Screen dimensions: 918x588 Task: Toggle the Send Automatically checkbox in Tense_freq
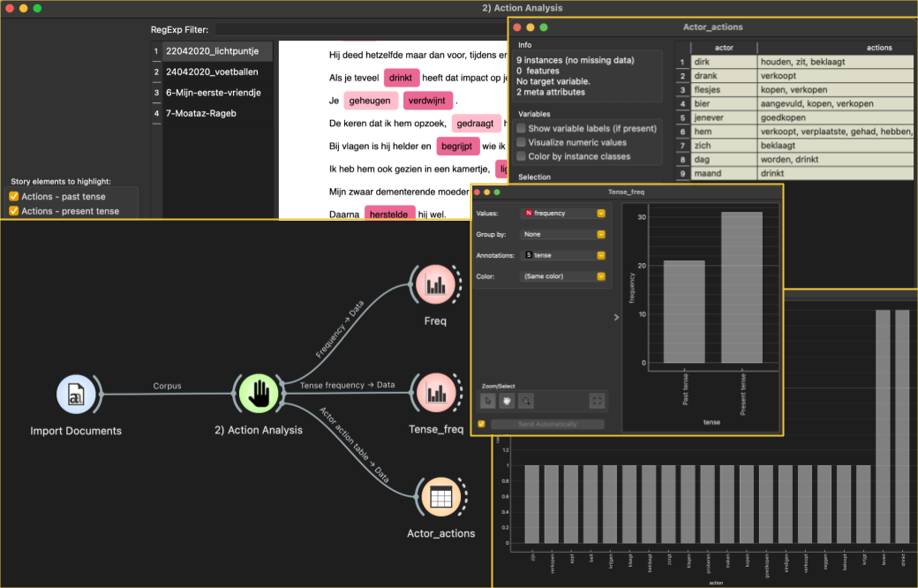click(482, 424)
